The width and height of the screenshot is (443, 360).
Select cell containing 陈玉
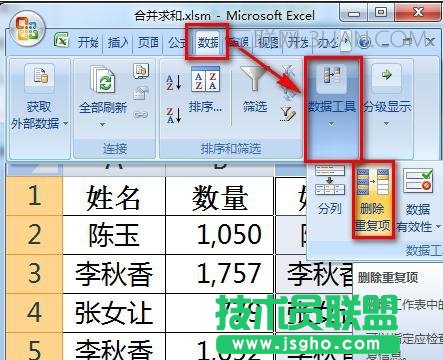click(114, 235)
